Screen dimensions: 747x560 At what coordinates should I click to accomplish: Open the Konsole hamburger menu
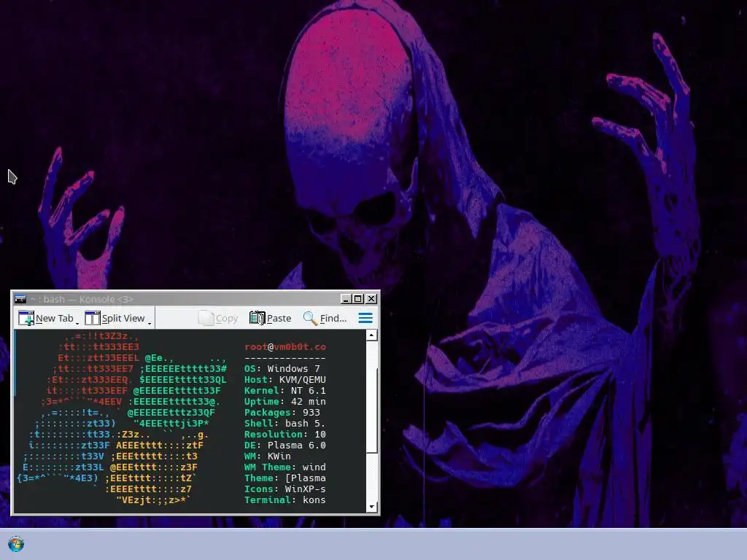[365, 318]
